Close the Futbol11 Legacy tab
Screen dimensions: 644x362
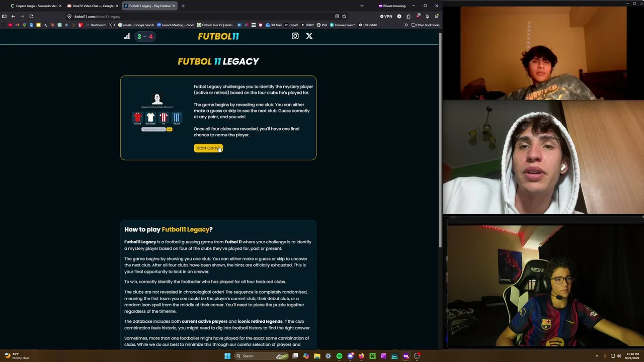click(174, 6)
